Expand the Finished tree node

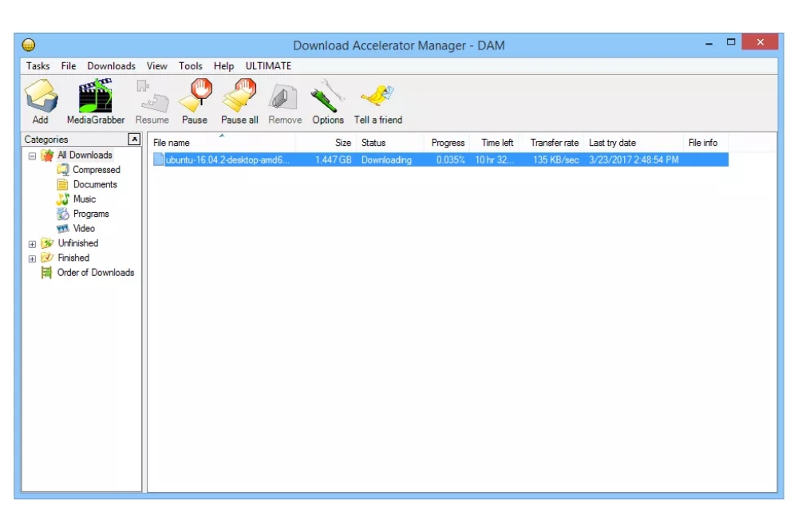click(x=32, y=258)
